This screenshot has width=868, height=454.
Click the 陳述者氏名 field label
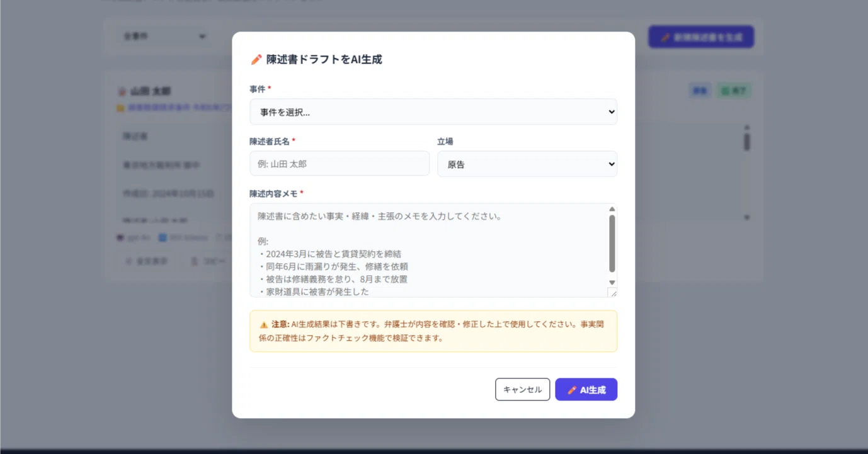tap(270, 141)
